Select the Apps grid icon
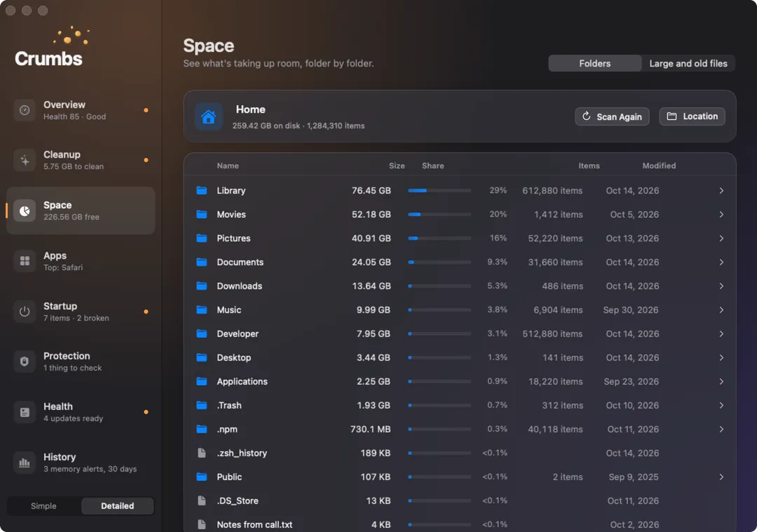 click(x=25, y=261)
